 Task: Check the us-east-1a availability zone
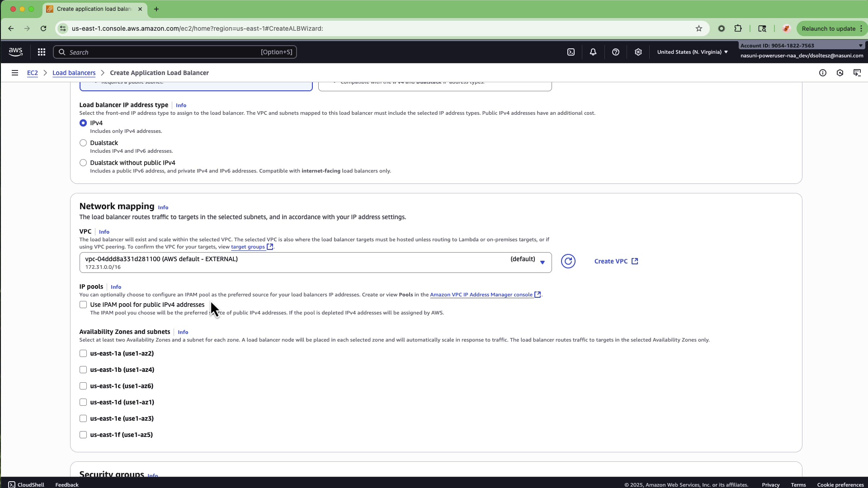tap(83, 353)
